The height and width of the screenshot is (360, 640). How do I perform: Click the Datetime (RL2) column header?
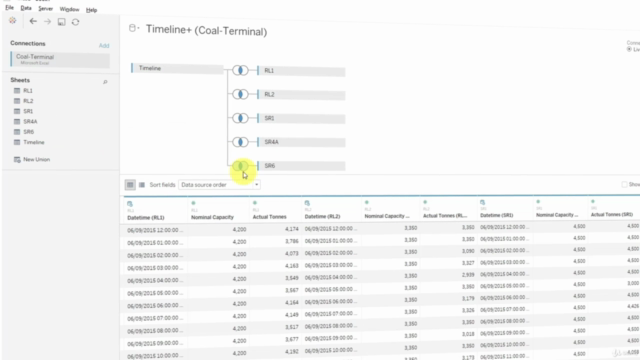322,216
